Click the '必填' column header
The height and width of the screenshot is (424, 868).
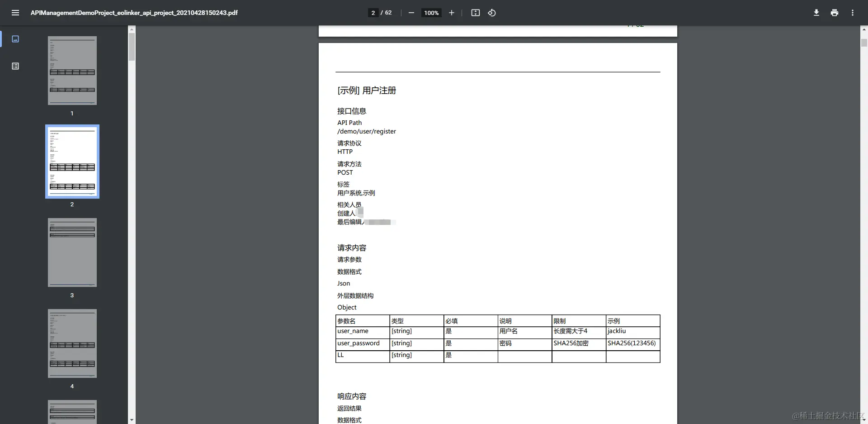point(471,321)
